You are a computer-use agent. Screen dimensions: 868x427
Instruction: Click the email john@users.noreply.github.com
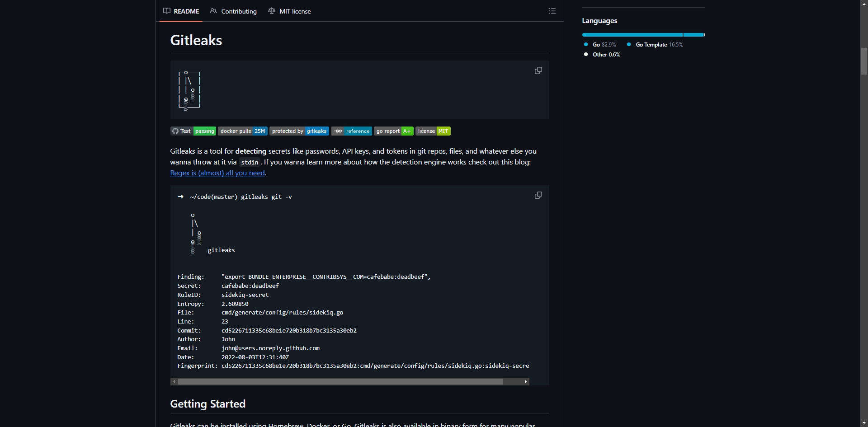point(270,348)
